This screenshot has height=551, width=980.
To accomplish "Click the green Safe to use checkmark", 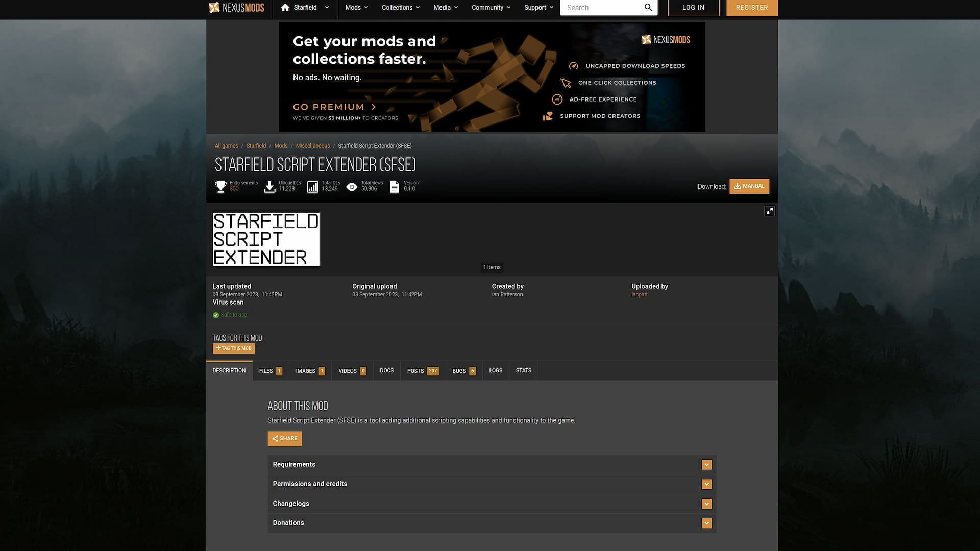I will click(x=216, y=315).
